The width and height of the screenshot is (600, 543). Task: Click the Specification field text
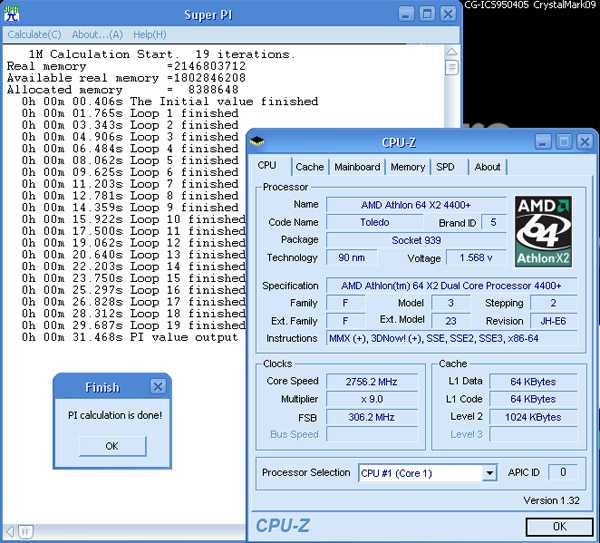click(452, 285)
